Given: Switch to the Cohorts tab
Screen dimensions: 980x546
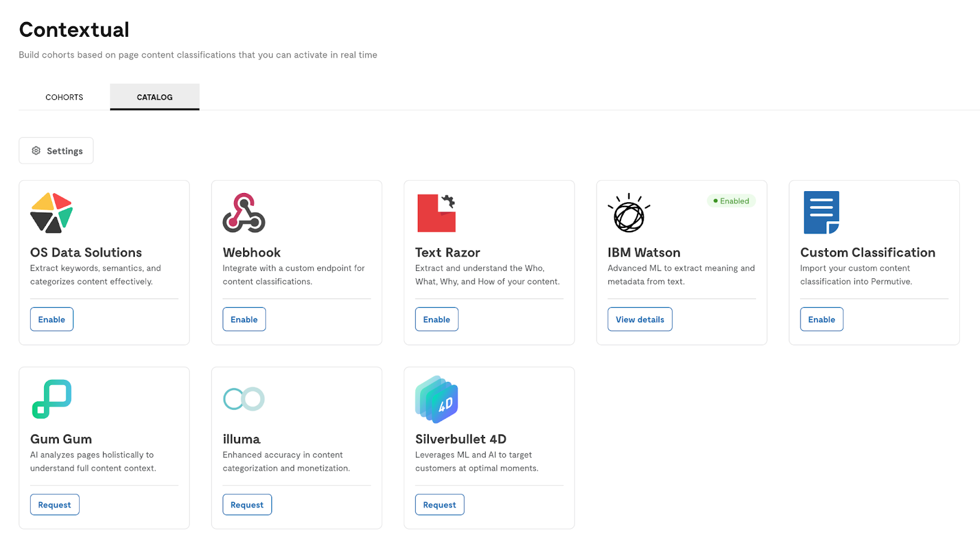Looking at the screenshot, I should 64,97.
